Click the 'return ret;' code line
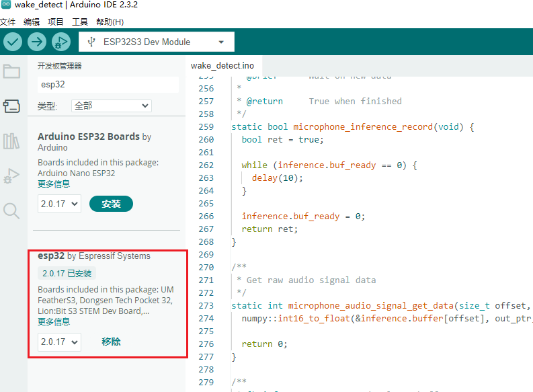 pyautogui.click(x=270, y=229)
